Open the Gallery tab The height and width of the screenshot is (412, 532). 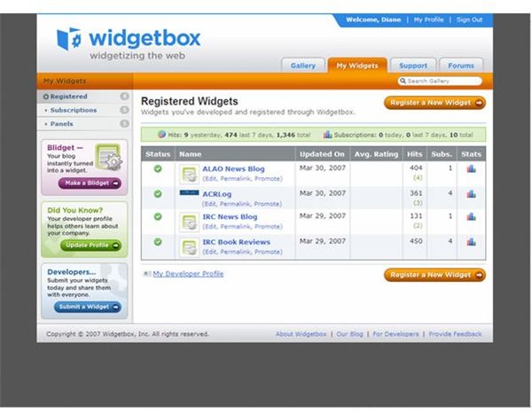[x=303, y=66]
